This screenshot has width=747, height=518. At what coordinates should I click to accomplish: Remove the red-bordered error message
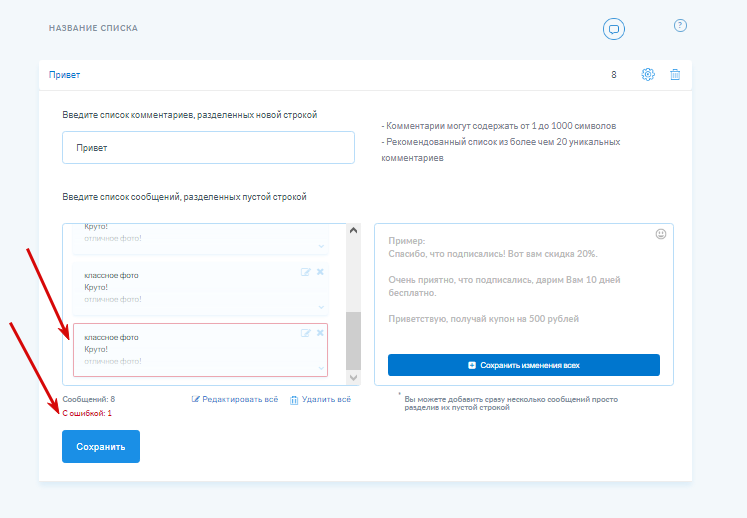[320, 332]
